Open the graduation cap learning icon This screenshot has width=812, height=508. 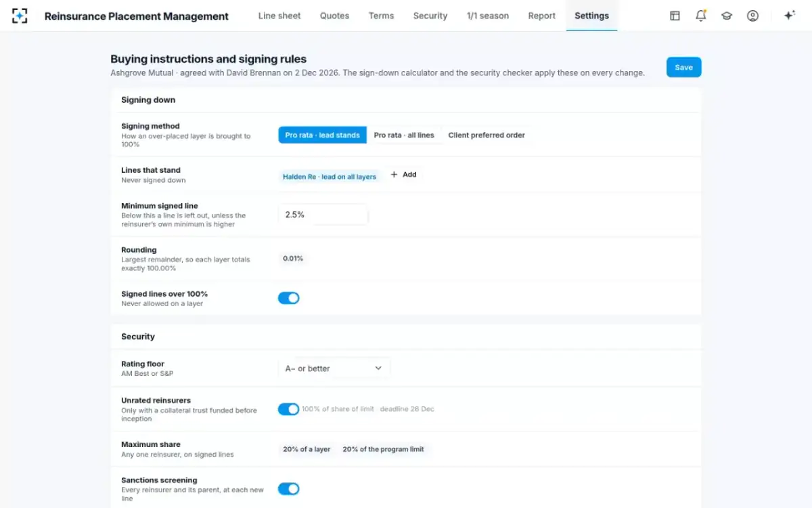click(x=727, y=16)
